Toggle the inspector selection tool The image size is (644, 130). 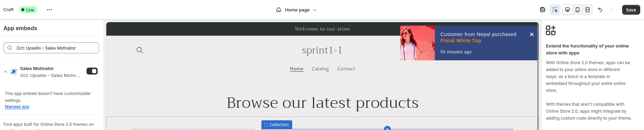[555, 10]
